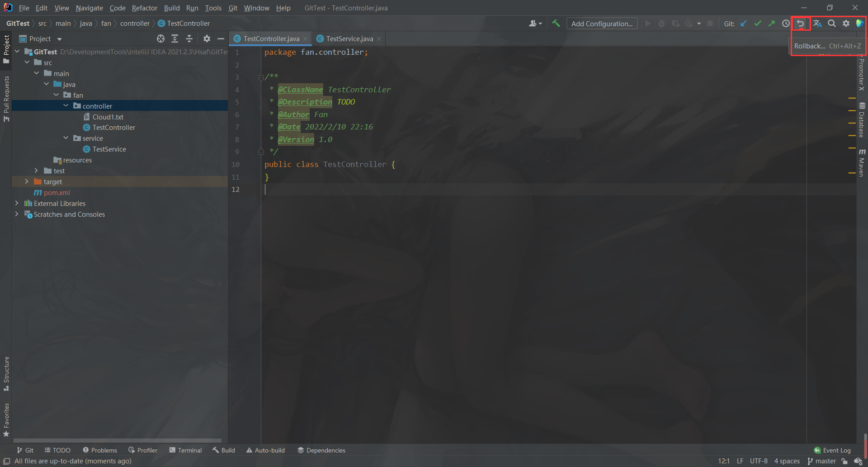Open the Favorites side tool window
868x467 pixels.
click(x=6, y=420)
